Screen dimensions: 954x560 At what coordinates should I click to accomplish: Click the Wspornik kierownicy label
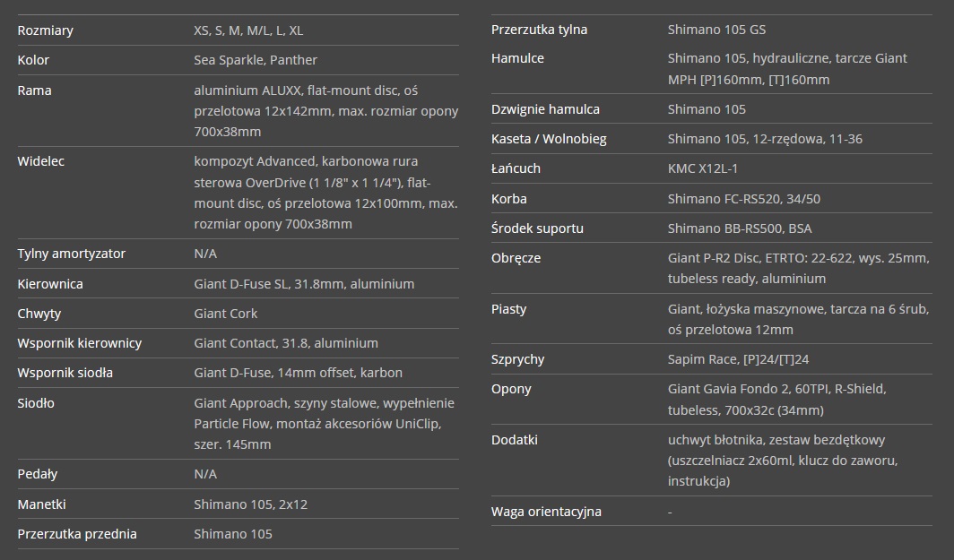(80, 343)
